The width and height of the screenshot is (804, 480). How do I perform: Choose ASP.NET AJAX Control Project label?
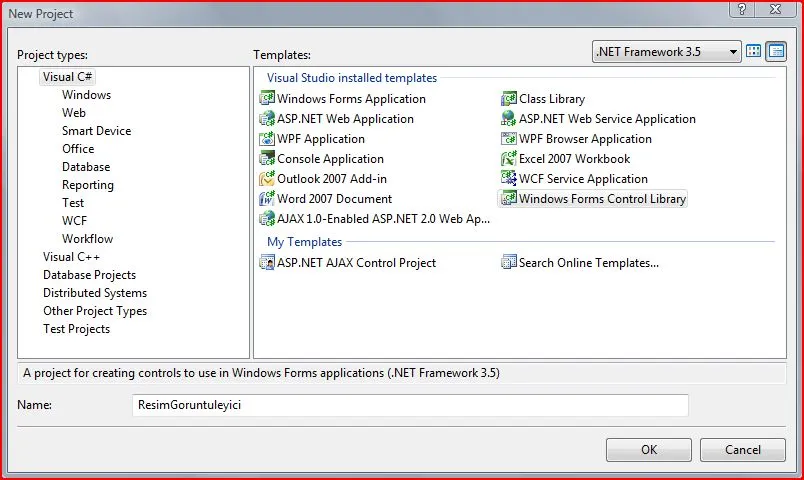(x=356, y=263)
